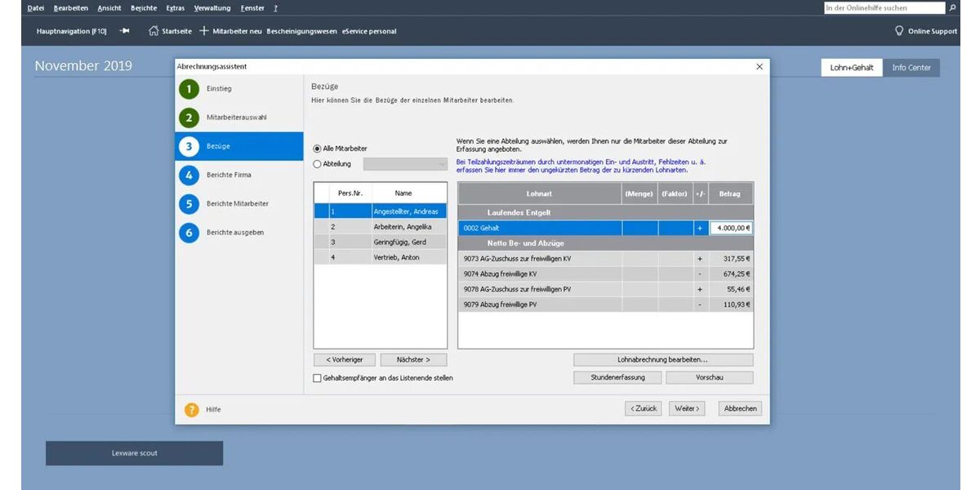
Task: Switch to the Info Center tab
Action: point(911,68)
